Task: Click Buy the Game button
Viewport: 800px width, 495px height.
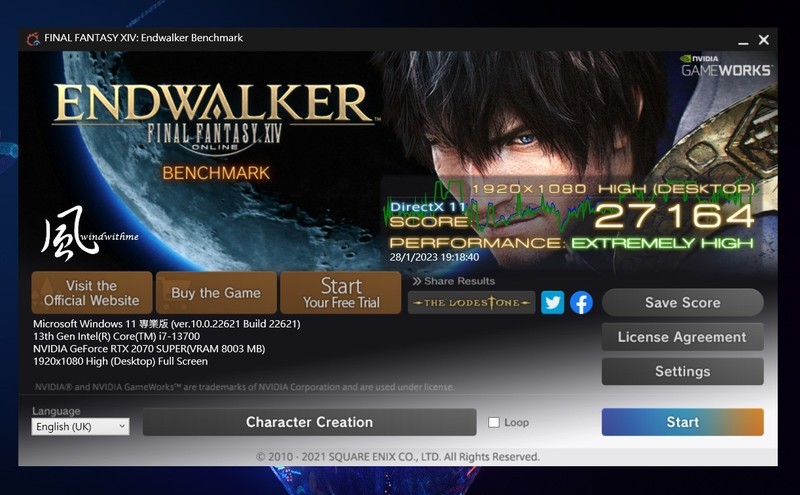Action: click(216, 293)
